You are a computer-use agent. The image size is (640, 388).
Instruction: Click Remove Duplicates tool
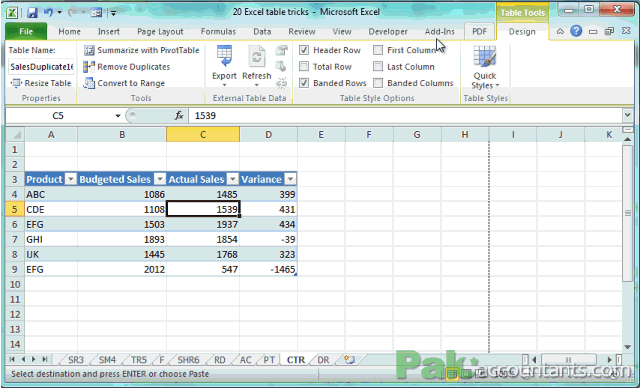(127, 67)
